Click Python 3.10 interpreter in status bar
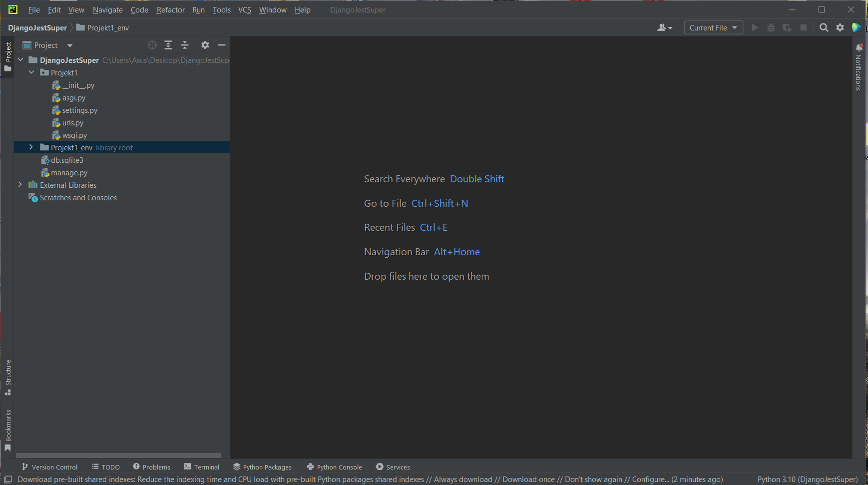Screen dimensions: 868x485 point(808,480)
